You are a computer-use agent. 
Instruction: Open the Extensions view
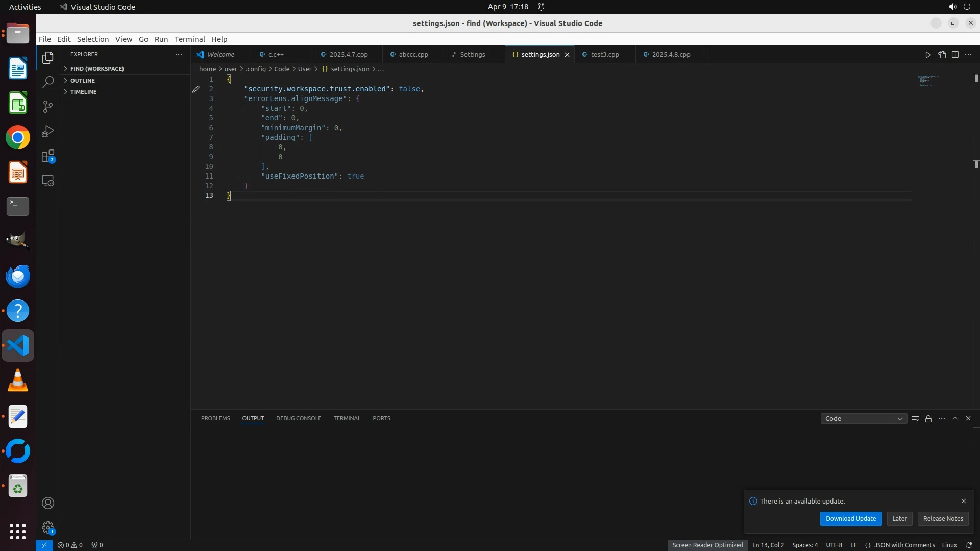click(48, 156)
